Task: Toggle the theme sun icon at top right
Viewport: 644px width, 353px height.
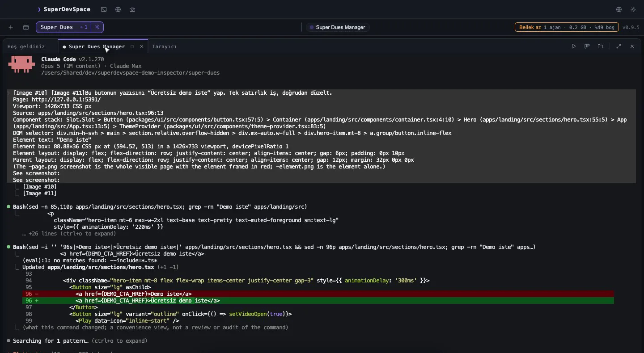Action: [633, 9]
